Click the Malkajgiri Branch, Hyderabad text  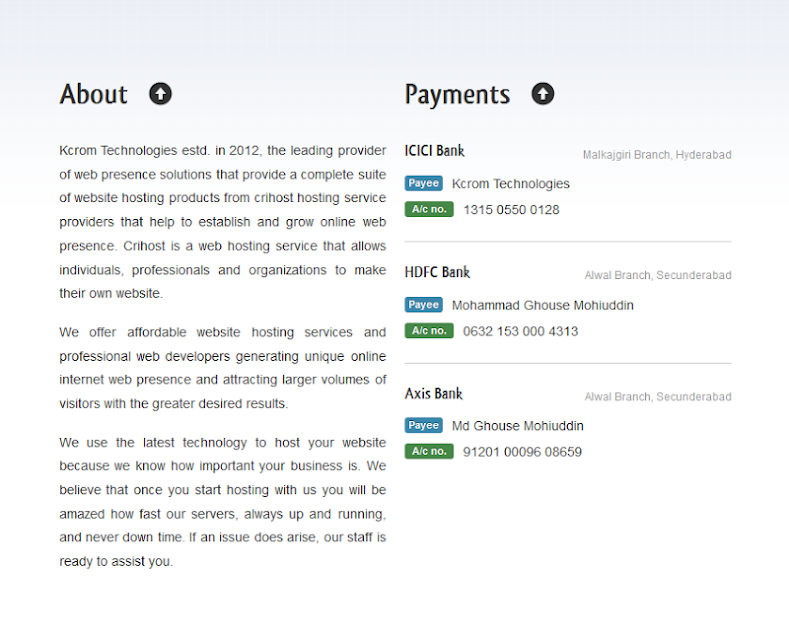coord(657,155)
